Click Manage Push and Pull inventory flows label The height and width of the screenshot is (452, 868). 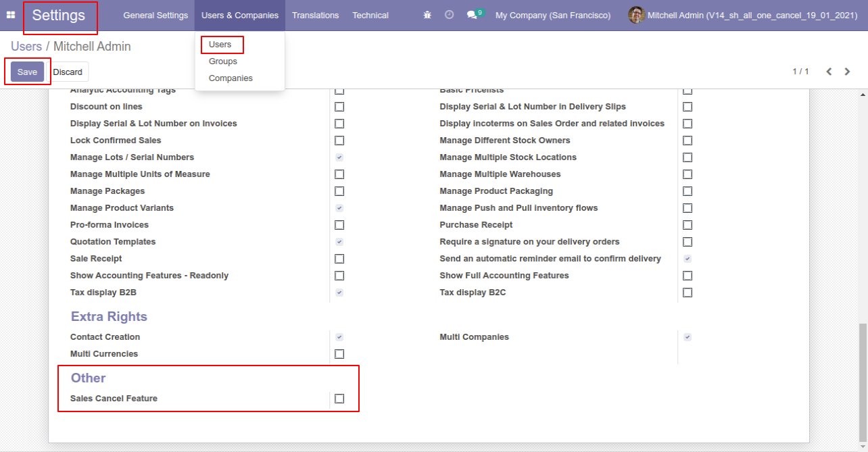pos(519,208)
